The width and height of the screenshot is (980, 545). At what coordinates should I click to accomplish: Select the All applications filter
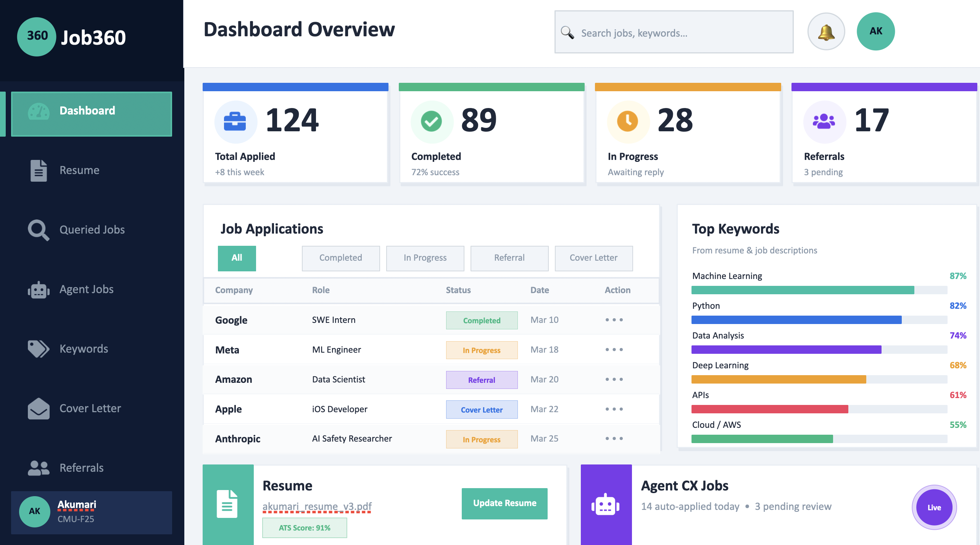click(x=237, y=258)
